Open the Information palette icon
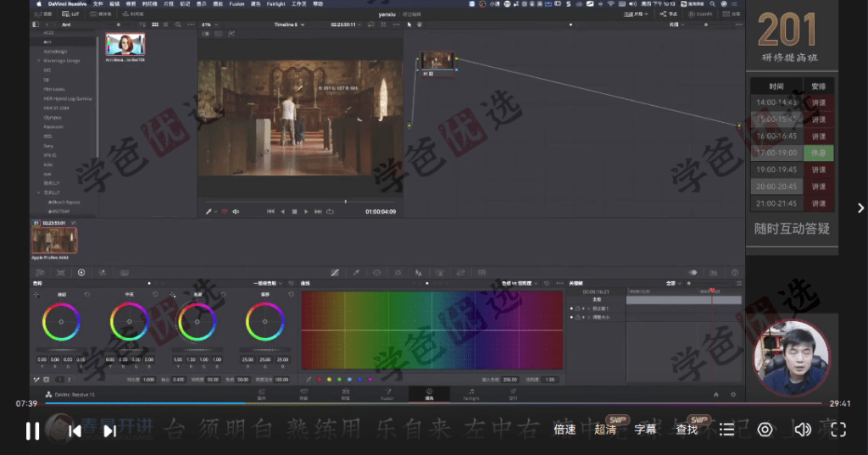868x455 pixels. pyautogui.click(x=735, y=273)
